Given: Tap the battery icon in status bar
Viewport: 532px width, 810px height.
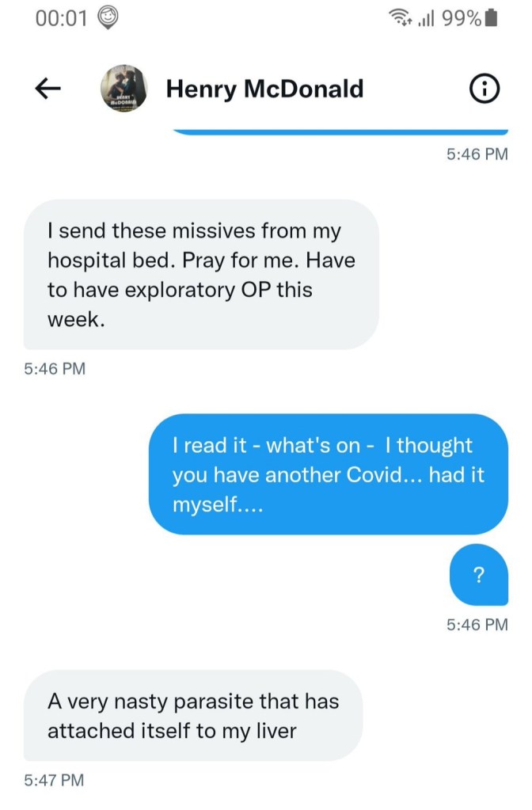Looking at the screenshot, I should [491, 17].
